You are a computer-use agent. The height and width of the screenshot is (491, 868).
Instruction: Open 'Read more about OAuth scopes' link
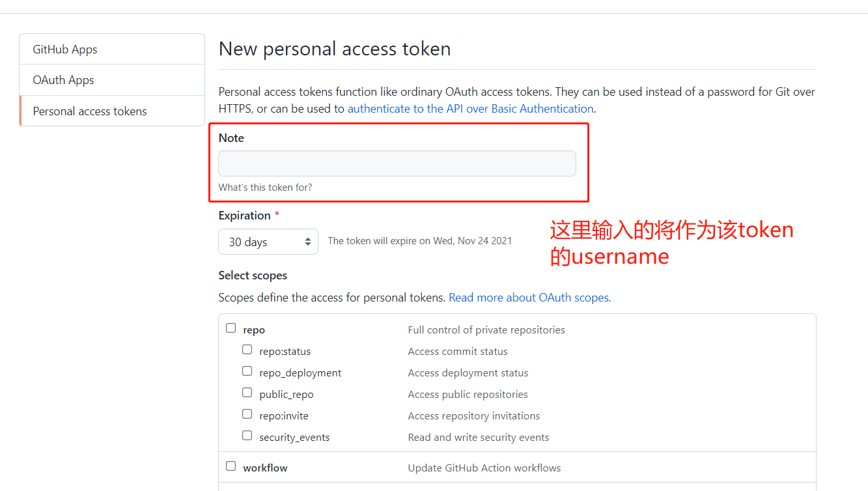click(x=529, y=297)
